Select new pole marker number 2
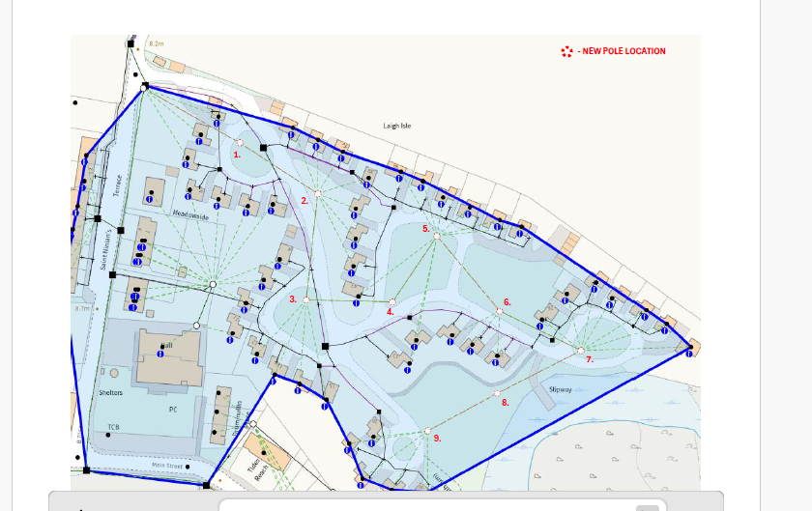Viewport: 812px width, 511px height. [318, 193]
